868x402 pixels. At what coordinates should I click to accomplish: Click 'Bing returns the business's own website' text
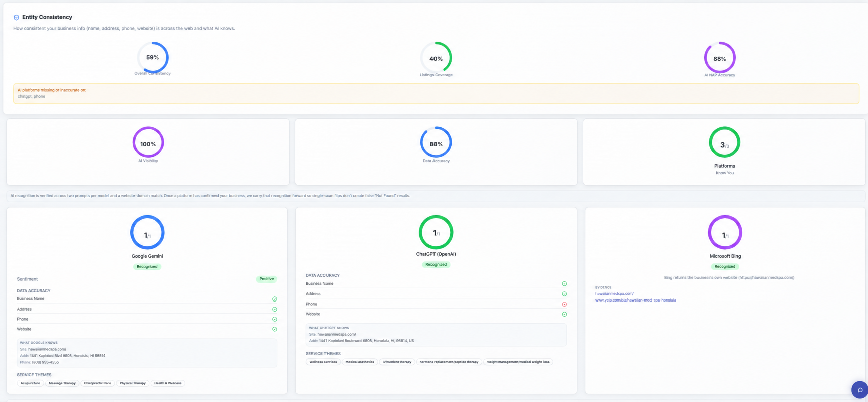pos(729,277)
